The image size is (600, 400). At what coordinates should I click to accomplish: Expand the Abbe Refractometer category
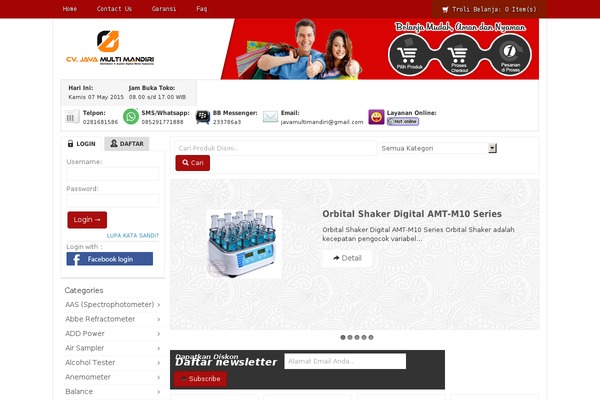click(x=112, y=319)
